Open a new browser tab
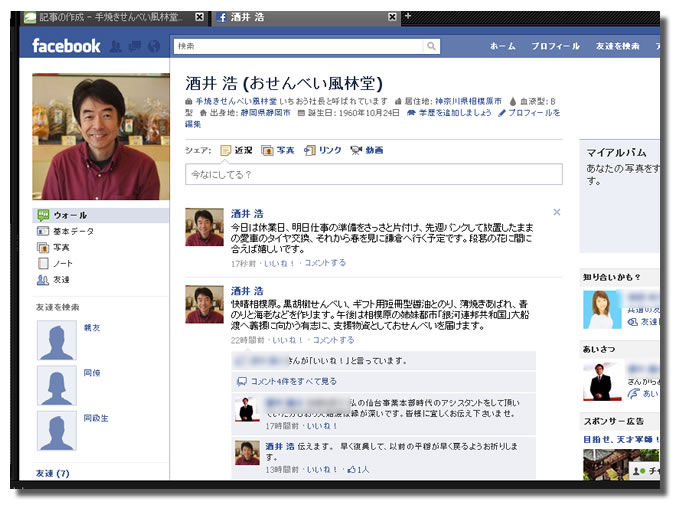Viewport: 690px width, 514px height. pos(408,16)
